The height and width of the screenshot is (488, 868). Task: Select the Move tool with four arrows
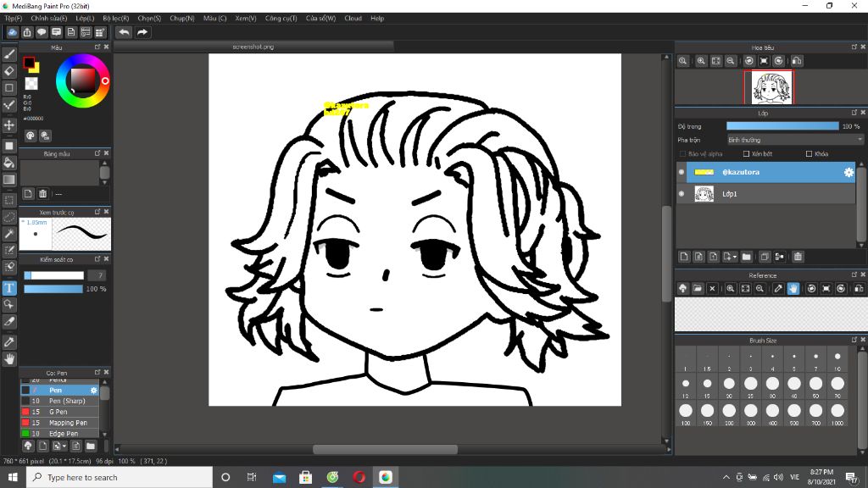(9, 125)
